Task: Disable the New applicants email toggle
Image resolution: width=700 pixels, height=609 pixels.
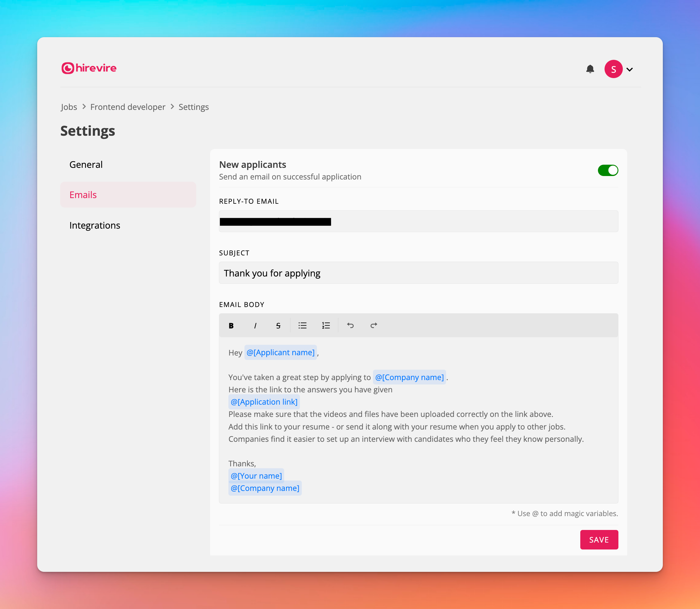Action: 607,170
